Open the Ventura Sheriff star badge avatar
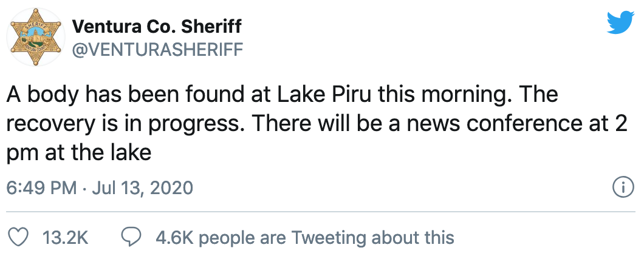The width and height of the screenshot is (644, 256). [35, 37]
